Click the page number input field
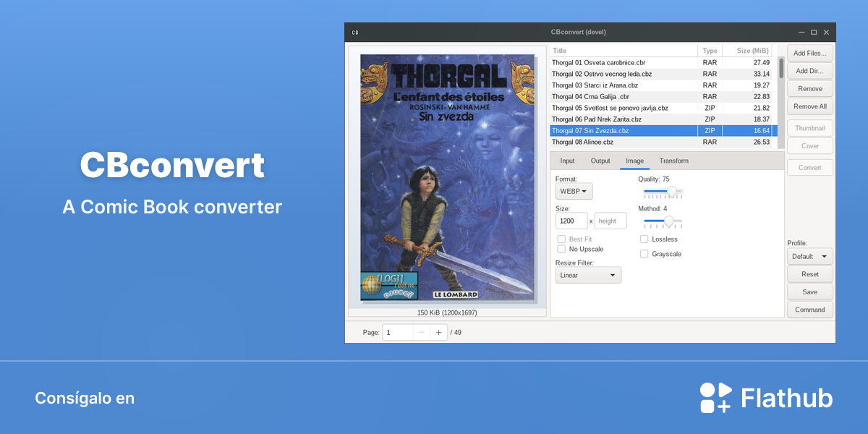This screenshot has width=868, height=434. point(398,332)
